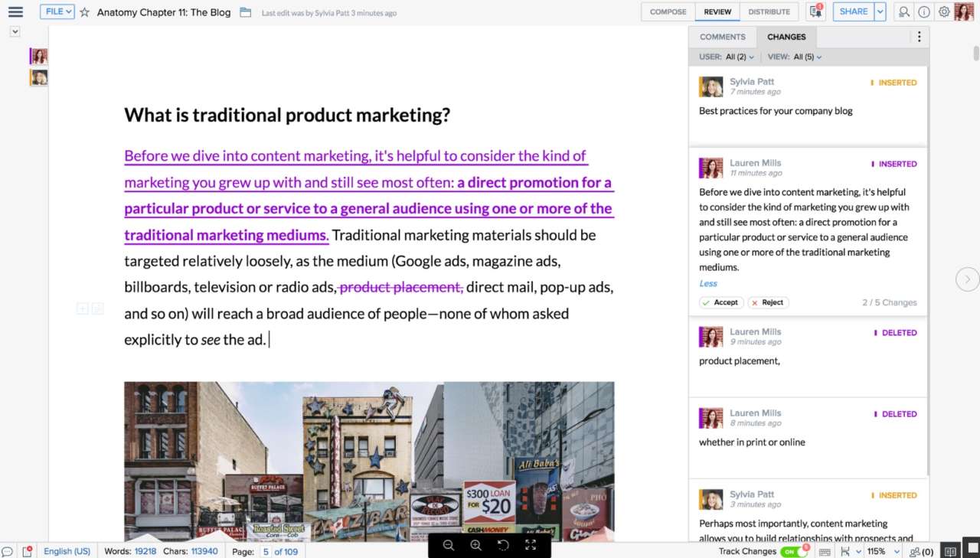Screen dimensions: 980x558
Task: Zoom in on the image
Action: (475, 545)
